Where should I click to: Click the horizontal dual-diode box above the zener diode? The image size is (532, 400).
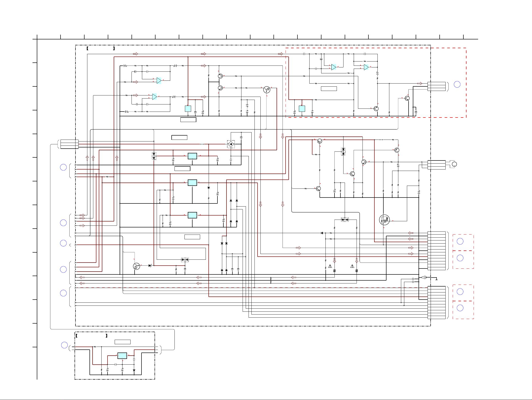tap(185, 260)
